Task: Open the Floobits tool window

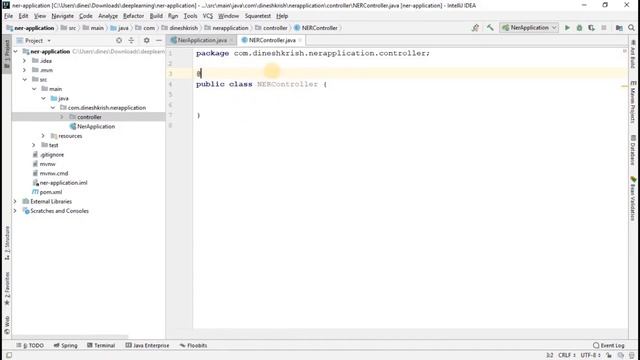Action: [193, 345]
